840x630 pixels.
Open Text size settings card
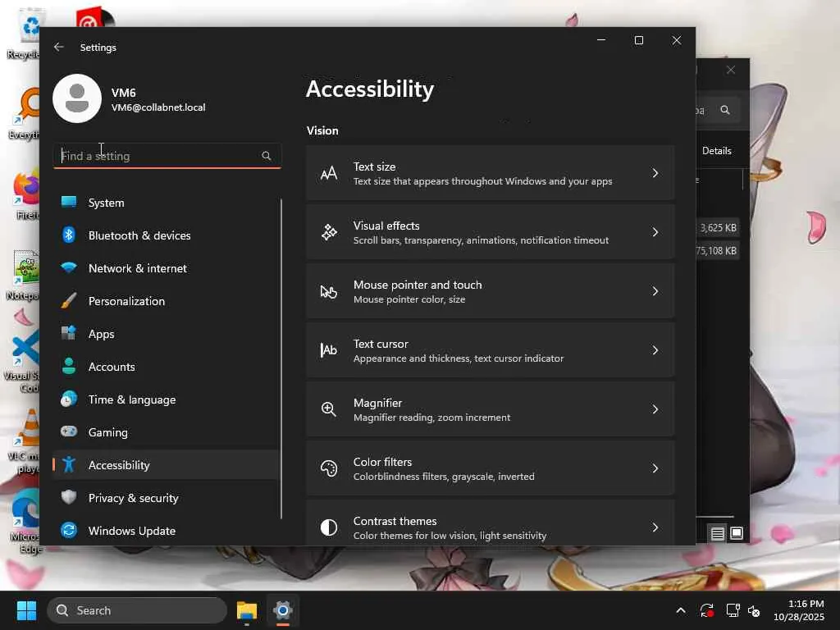[x=491, y=173]
